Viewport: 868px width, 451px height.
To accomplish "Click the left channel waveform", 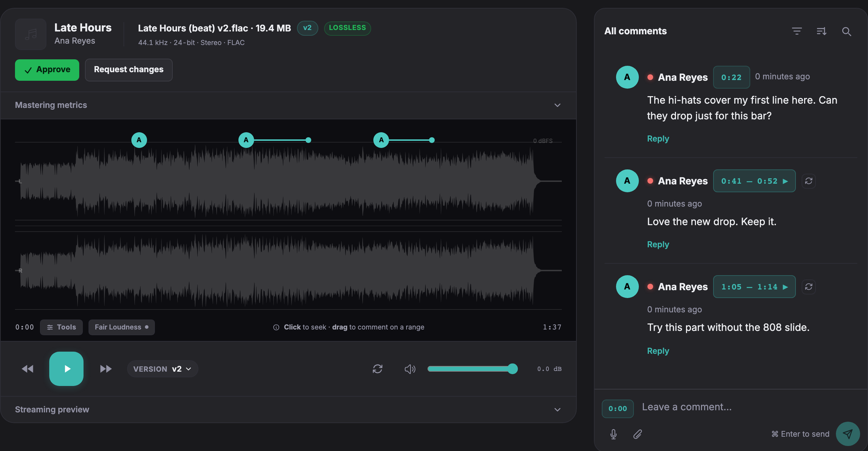I will (x=288, y=181).
